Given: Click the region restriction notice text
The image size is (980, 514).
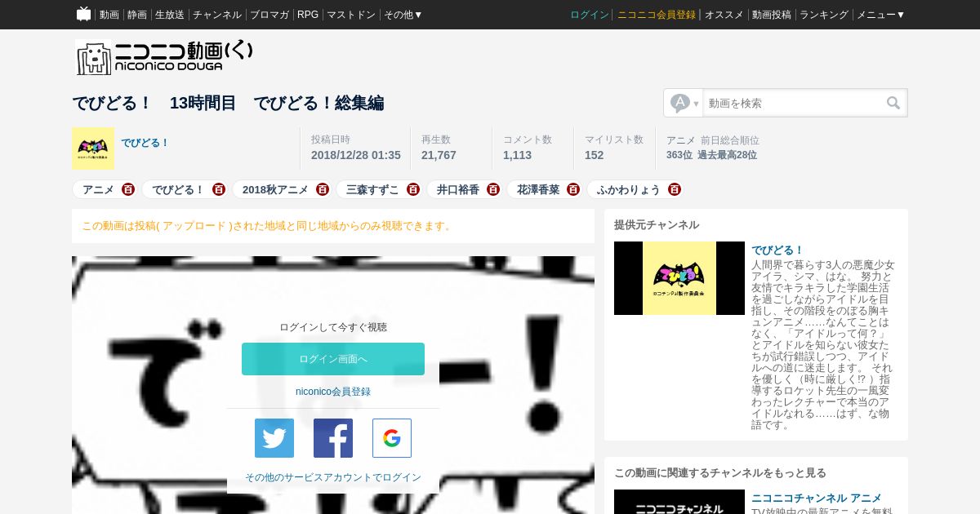Looking at the screenshot, I should click(267, 226).
